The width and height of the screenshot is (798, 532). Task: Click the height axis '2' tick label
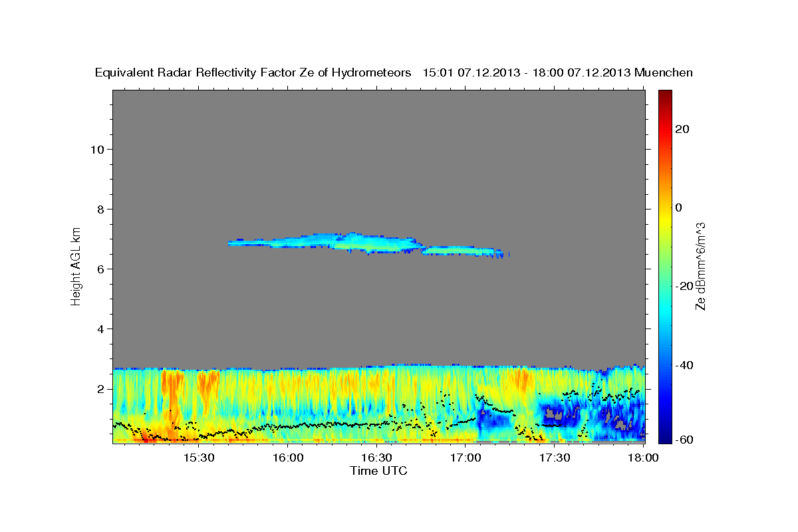point(101,388)
